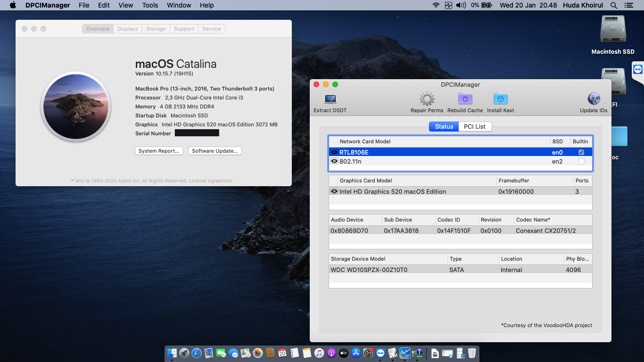Click framebuffer value 0x19160000

pos(516,191)
